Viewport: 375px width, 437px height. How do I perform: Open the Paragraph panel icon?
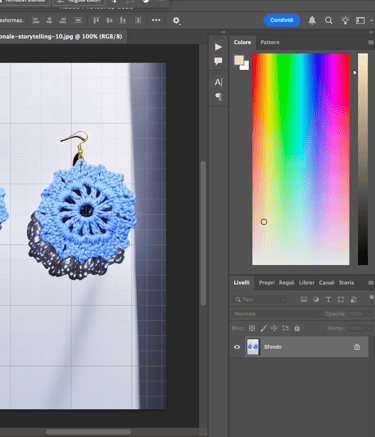click(218, 97)
